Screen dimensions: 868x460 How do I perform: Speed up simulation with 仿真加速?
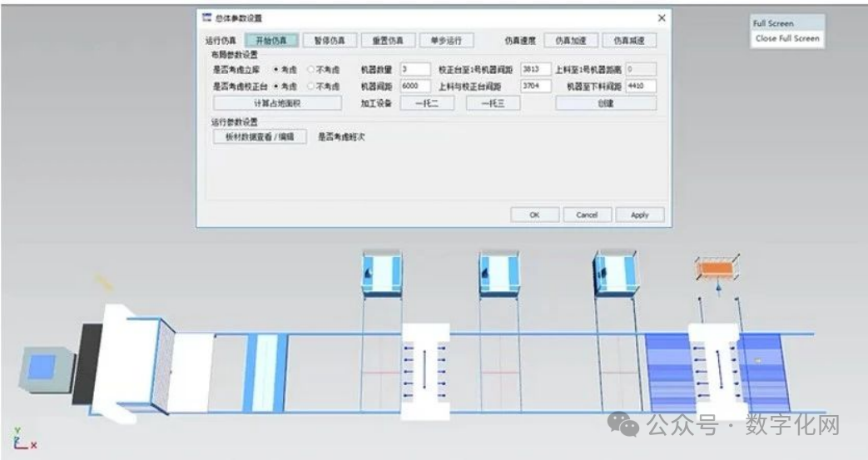[x=570, y=40]
